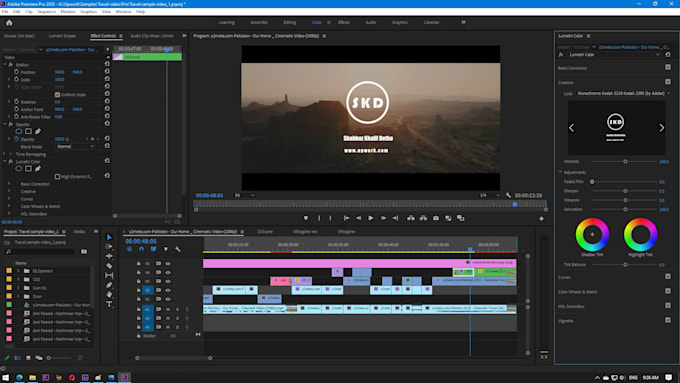This screenshot has width=680, height=383.
Task: Expand Basic Correction in Effect Controls
Action: pyautogui.click(x=9, y=184)
